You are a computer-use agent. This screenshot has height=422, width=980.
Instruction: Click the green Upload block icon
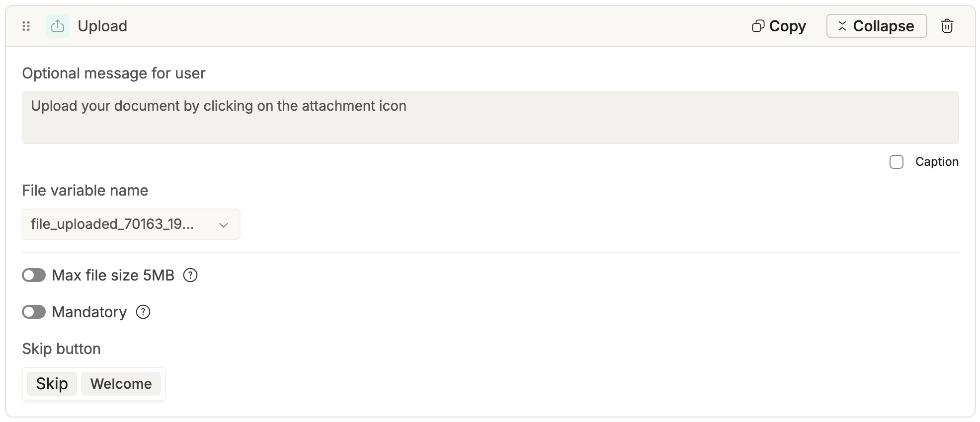pos(58,26)
